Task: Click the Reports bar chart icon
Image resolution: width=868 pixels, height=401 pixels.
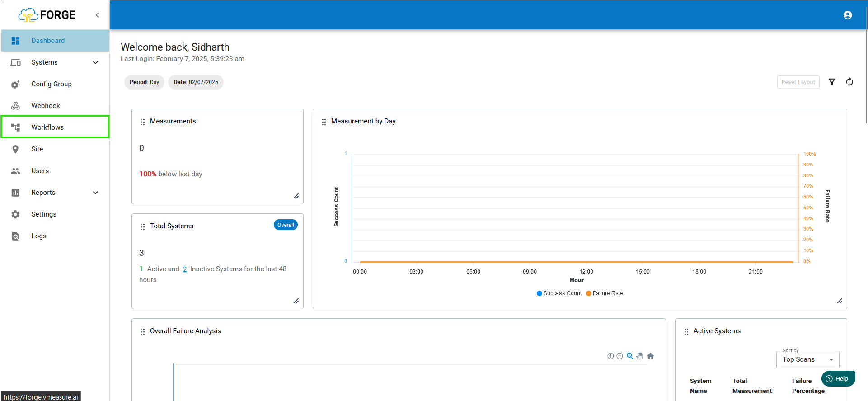Action: (x=15, y=193)
